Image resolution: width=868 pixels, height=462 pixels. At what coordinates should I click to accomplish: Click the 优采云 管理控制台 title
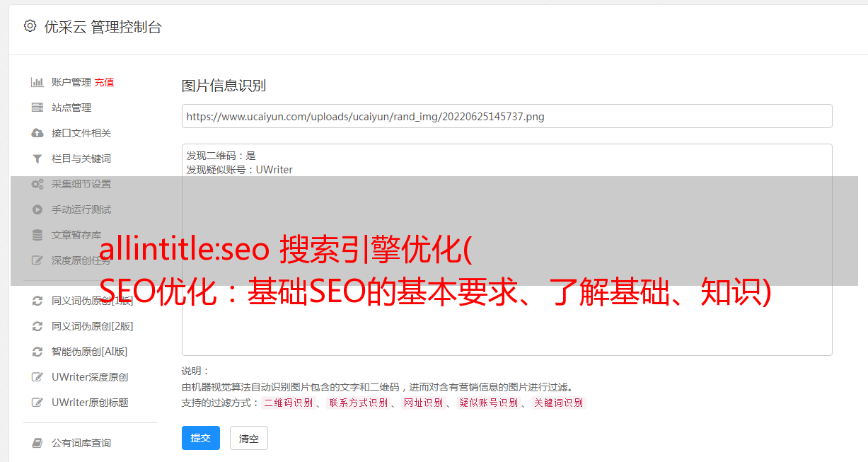tap(103, 27)
